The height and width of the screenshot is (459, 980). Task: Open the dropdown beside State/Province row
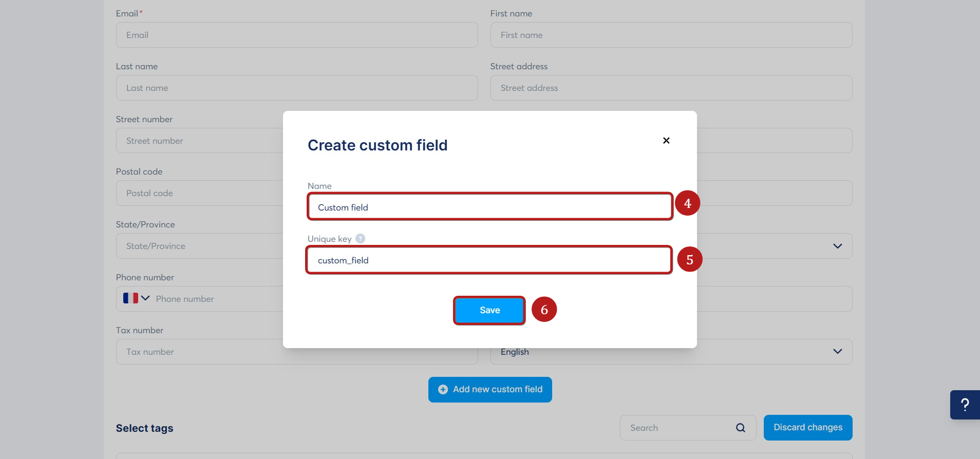pyautogui.click(x=838, y=246)
